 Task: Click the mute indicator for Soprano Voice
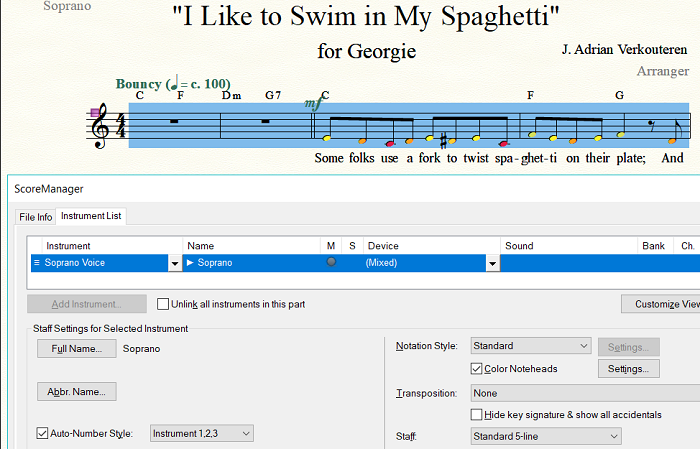tap(331, 262)
